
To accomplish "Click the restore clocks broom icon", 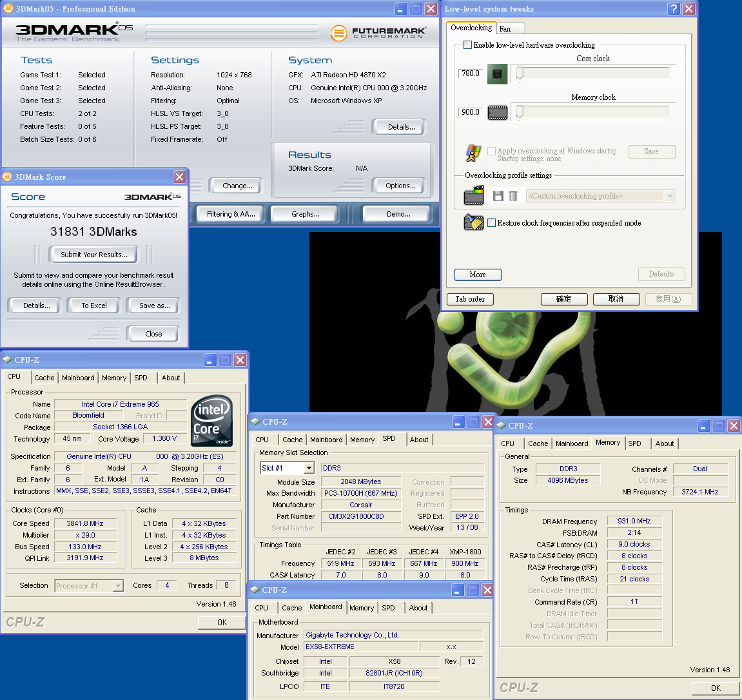I will coord(473,223).
